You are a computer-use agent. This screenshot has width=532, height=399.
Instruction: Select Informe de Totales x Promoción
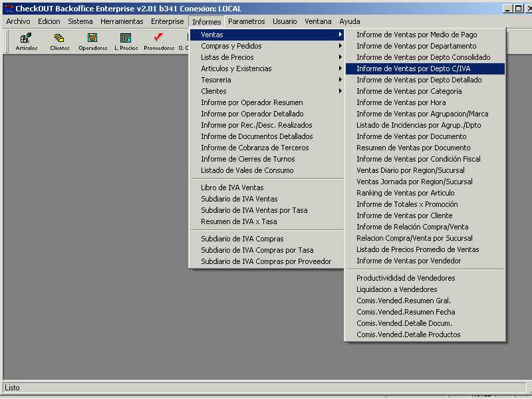click(x=425, y=204)
